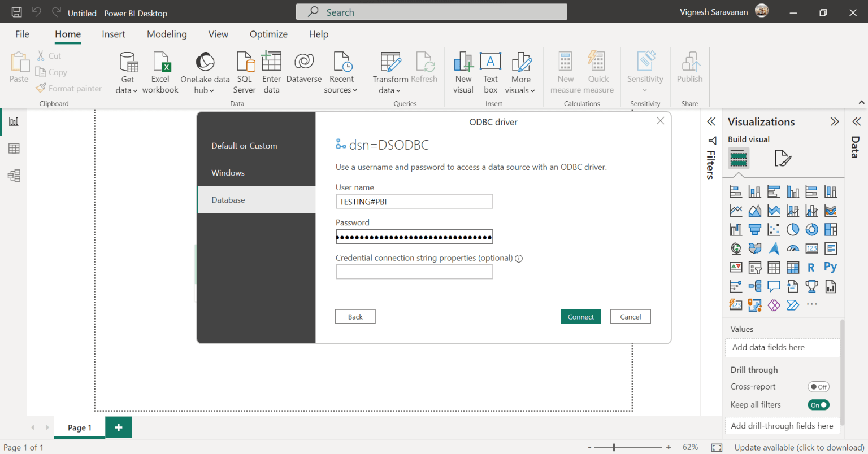Select the slicer visualization
868x454 pixels.
click(x=755, y=267)
